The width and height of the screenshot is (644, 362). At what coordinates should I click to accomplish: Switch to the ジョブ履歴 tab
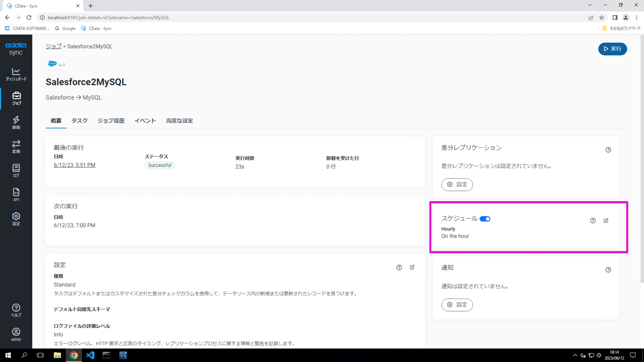pos(111,121)
